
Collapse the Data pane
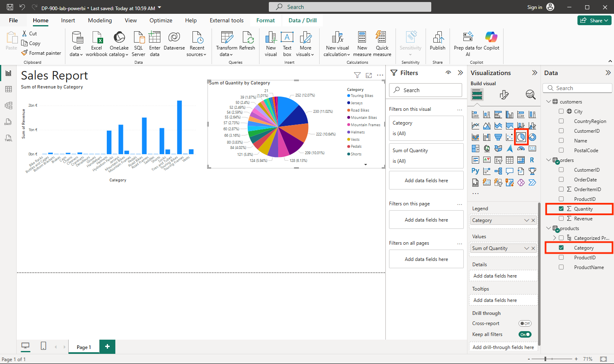pyautogui.click(x=608, y=73)
